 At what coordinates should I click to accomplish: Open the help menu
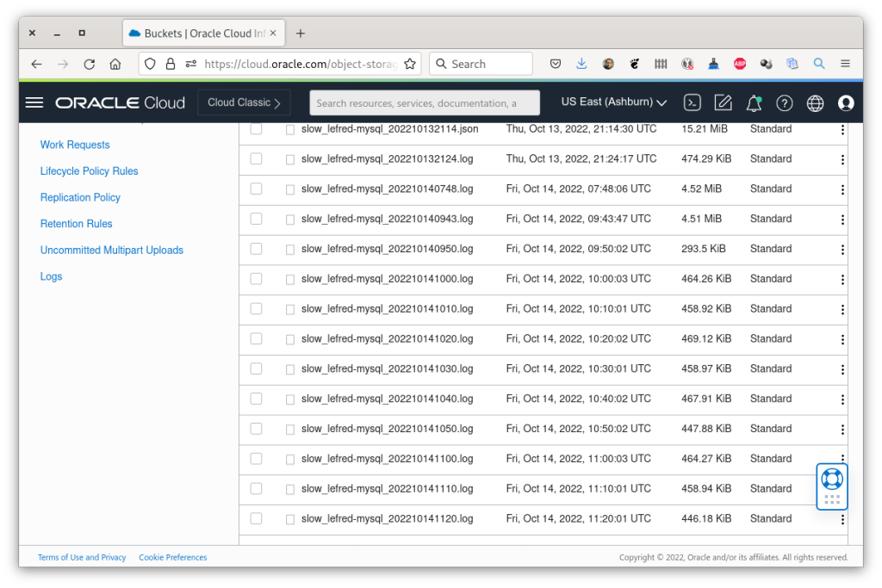(784, 102)
